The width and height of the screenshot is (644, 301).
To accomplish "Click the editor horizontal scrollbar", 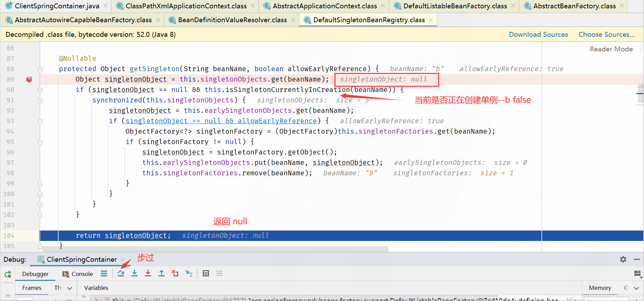I will pos(215,249).
